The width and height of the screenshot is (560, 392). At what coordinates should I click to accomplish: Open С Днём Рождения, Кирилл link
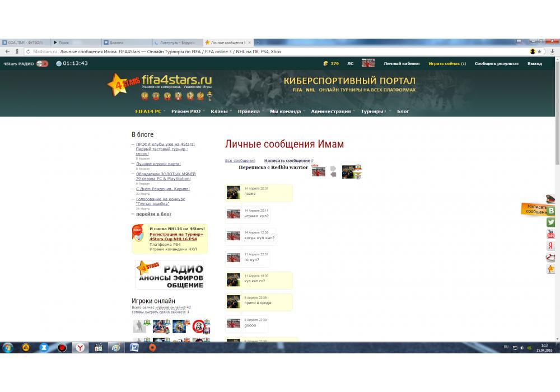(x=163, y=189)
